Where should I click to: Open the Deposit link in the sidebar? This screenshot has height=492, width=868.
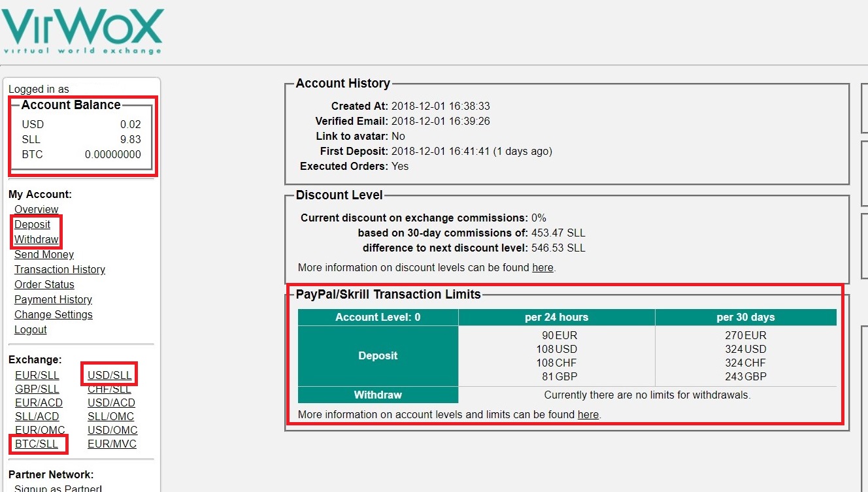click(x=33, y=225)
